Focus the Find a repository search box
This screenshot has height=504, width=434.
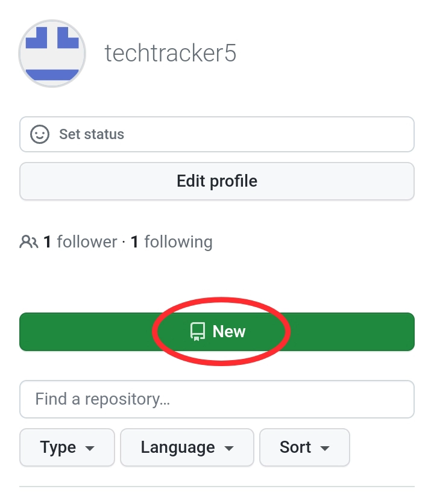[217, 399]
